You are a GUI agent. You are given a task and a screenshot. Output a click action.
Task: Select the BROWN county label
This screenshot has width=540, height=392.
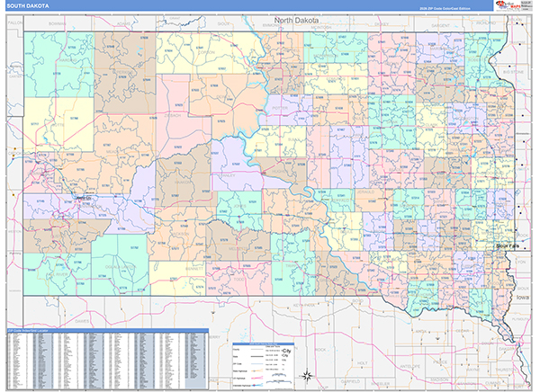point(392,65)
